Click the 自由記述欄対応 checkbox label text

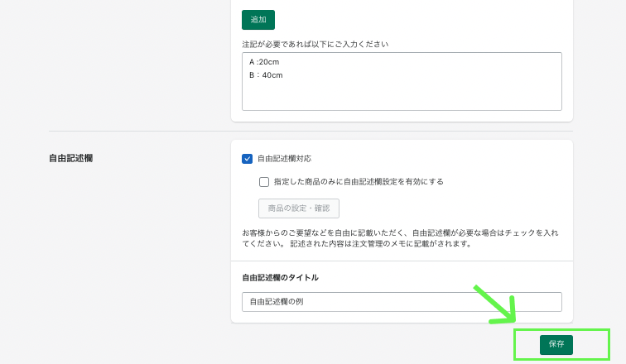[x=284, y=159]
